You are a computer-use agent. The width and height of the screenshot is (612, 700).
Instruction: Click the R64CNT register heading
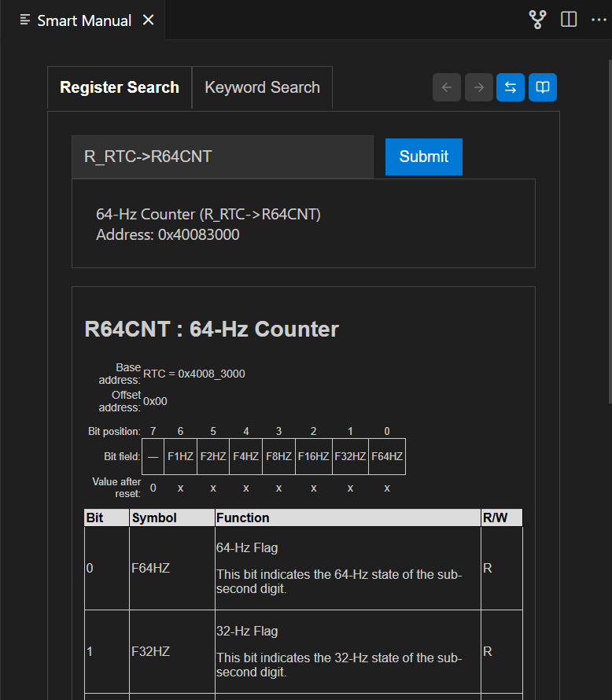click(x=212, y=329)
